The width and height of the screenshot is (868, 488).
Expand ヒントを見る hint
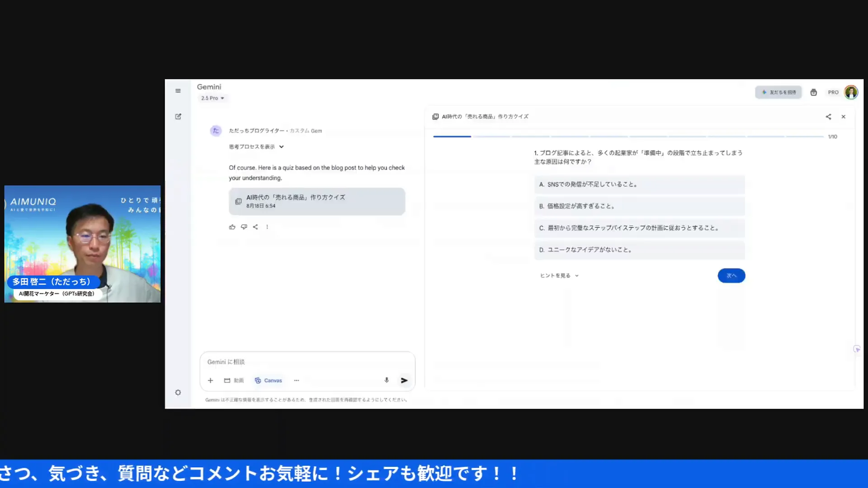click(559, 276)
